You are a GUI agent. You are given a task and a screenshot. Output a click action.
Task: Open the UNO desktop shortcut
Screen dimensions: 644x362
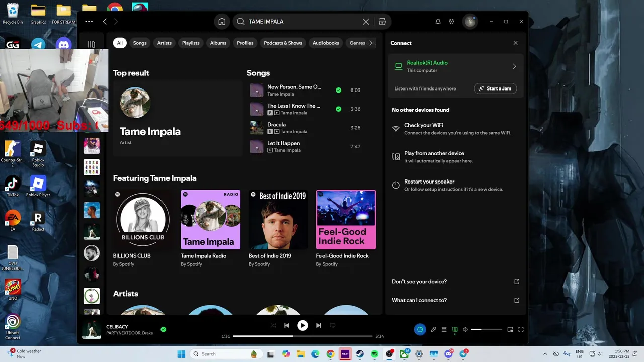coord(13,290)
